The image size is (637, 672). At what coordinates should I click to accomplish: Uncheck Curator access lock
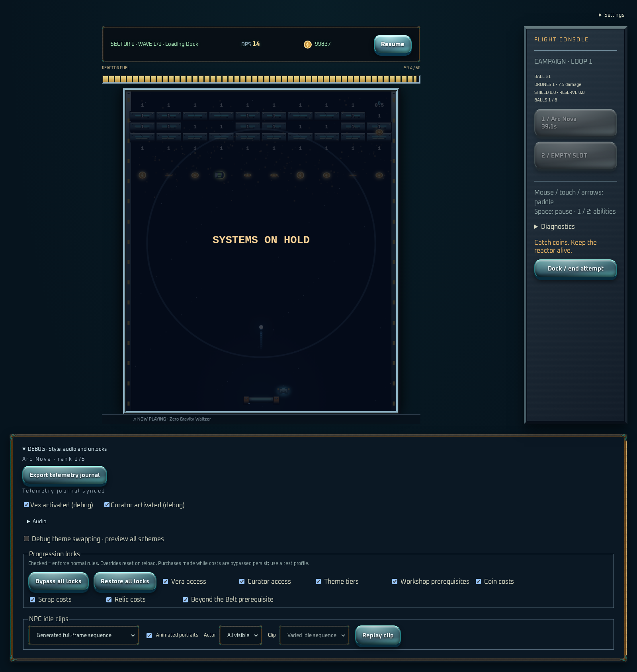click(x=242, y=582)
